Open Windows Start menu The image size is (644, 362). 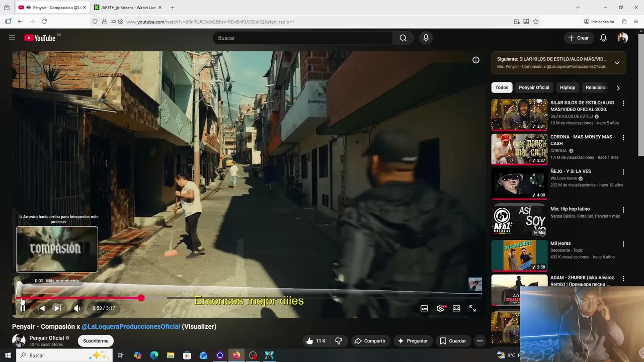pyautogui.click(x=8, y=355)
